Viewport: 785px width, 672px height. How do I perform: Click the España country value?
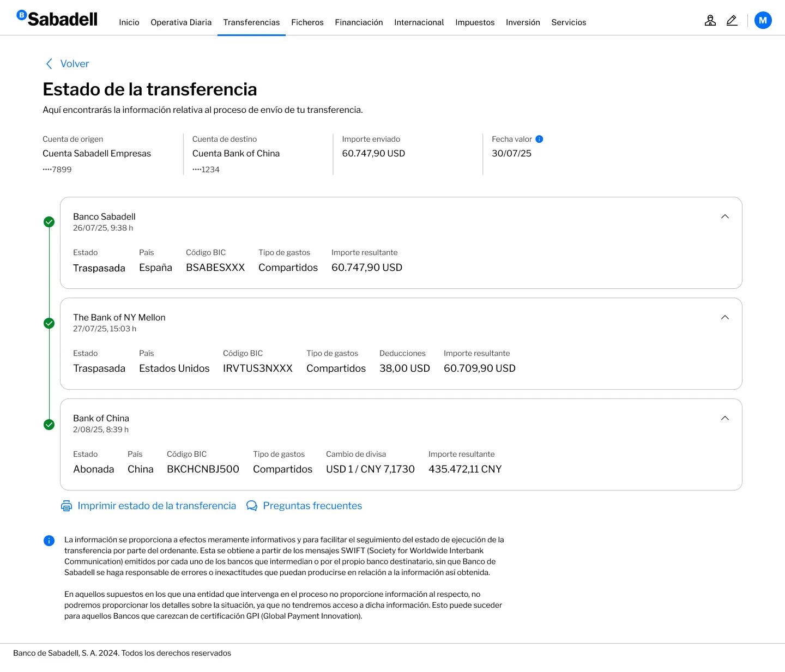coord(155,268)
